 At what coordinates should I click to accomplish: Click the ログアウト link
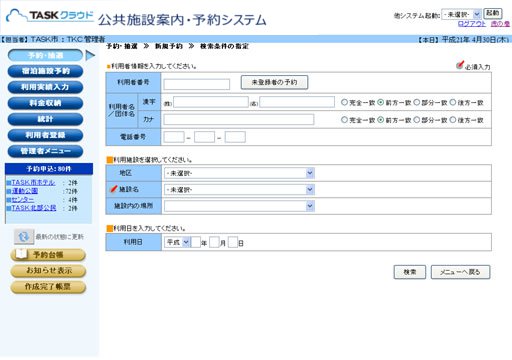pyautogui.click(x=472, y=24)
